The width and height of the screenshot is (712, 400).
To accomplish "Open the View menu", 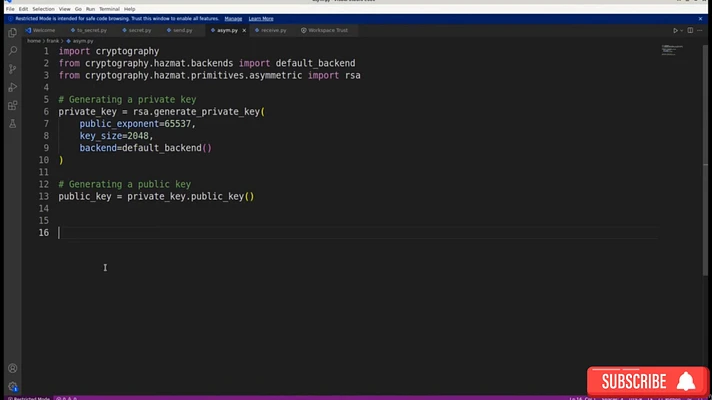I will (64, 9).
